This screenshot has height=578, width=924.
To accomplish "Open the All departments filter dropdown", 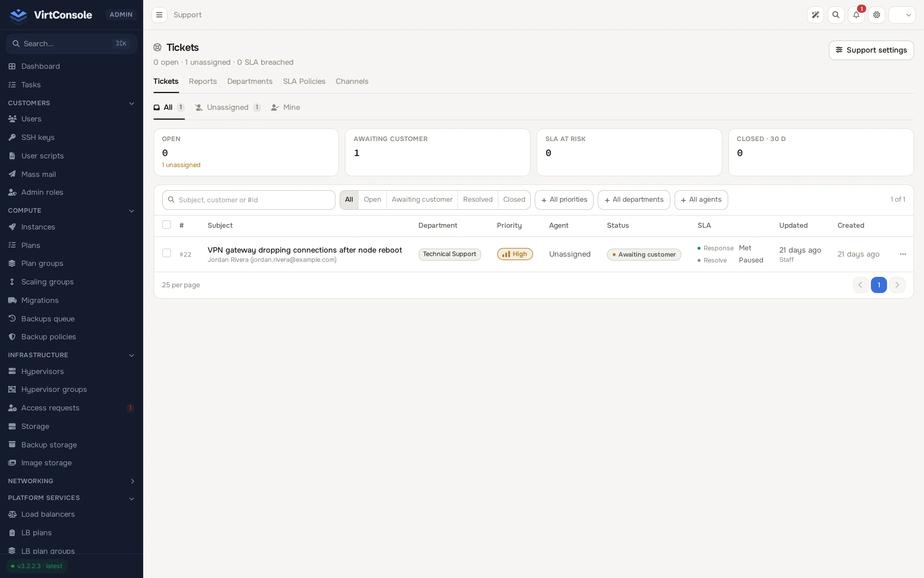I will (x=634, y=199).
